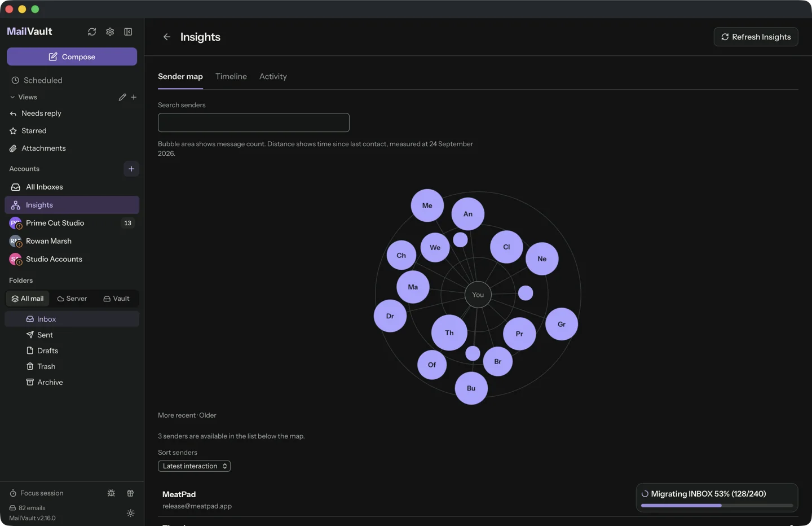This screenshot has width=812, height=526.
Task: Open the Starred view
Action: coord(72,131)
